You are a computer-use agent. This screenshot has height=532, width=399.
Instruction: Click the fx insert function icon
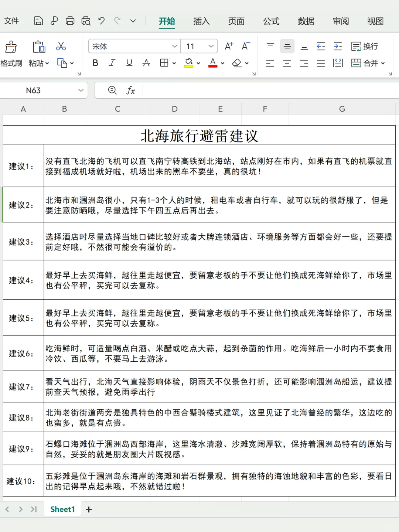[x=131, y=90]
